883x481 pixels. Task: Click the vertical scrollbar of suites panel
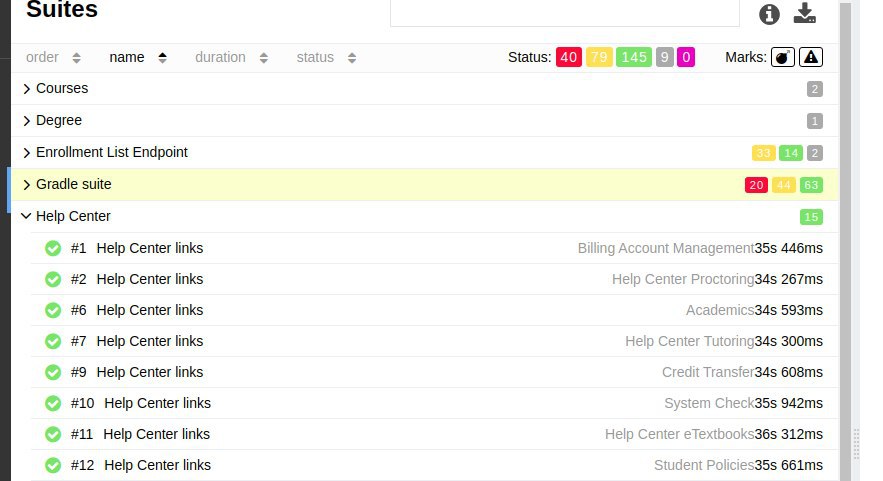845,240
